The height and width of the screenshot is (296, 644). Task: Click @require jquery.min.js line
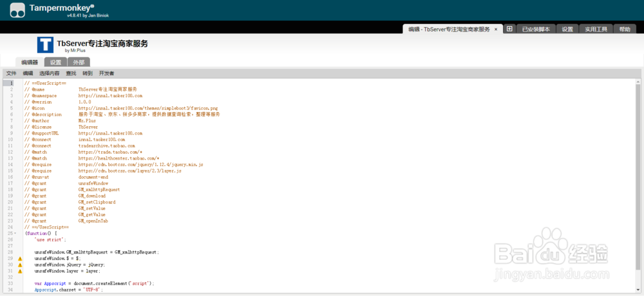pos(114,165)
